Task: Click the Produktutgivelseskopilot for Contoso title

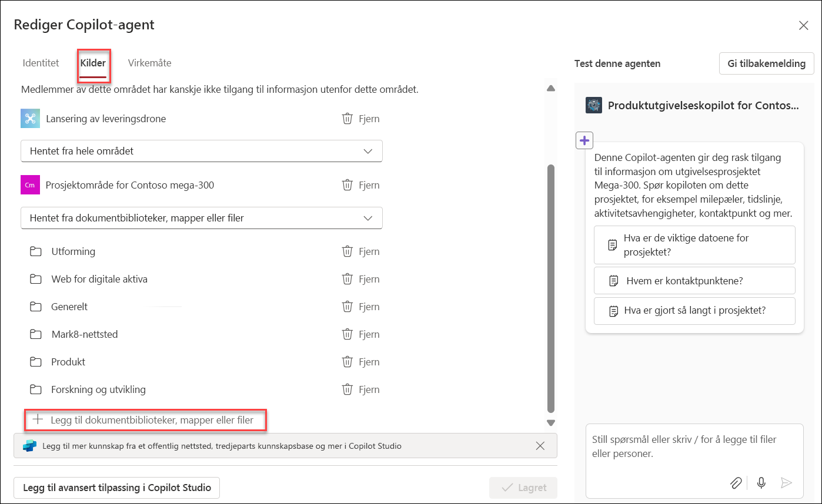Action: [x=704, y=106]
